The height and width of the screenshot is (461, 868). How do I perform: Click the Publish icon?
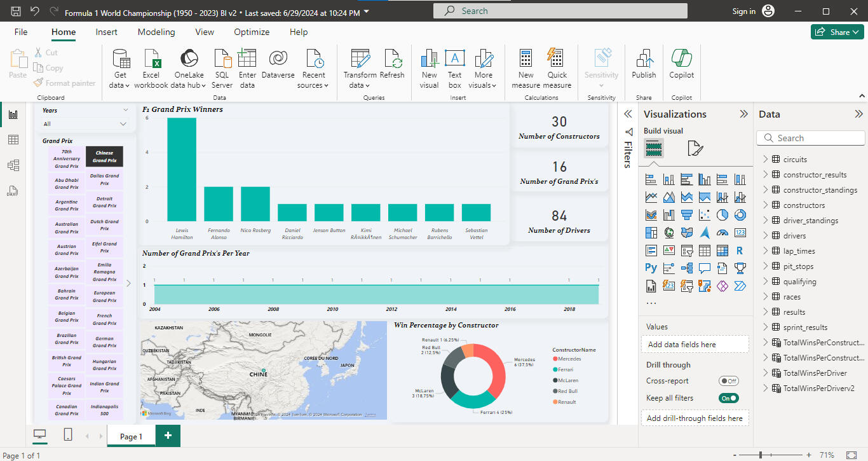click(644, 59)
